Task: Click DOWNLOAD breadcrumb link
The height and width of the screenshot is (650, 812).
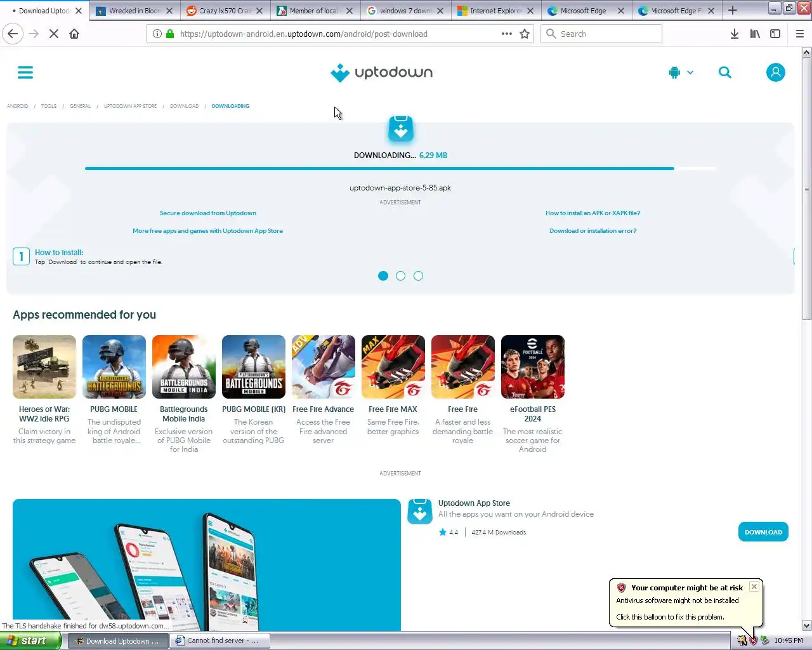Action: [184, 106]
